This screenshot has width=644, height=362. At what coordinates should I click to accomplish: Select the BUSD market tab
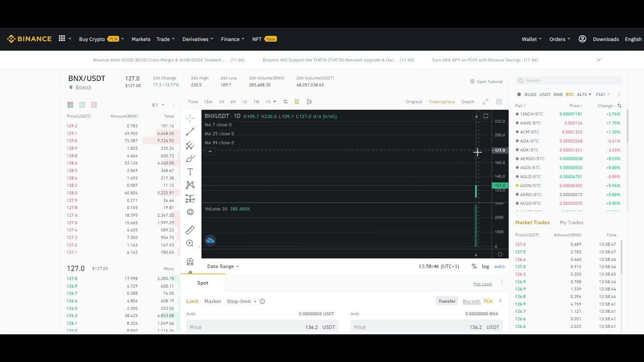click(x=530, y=95)
